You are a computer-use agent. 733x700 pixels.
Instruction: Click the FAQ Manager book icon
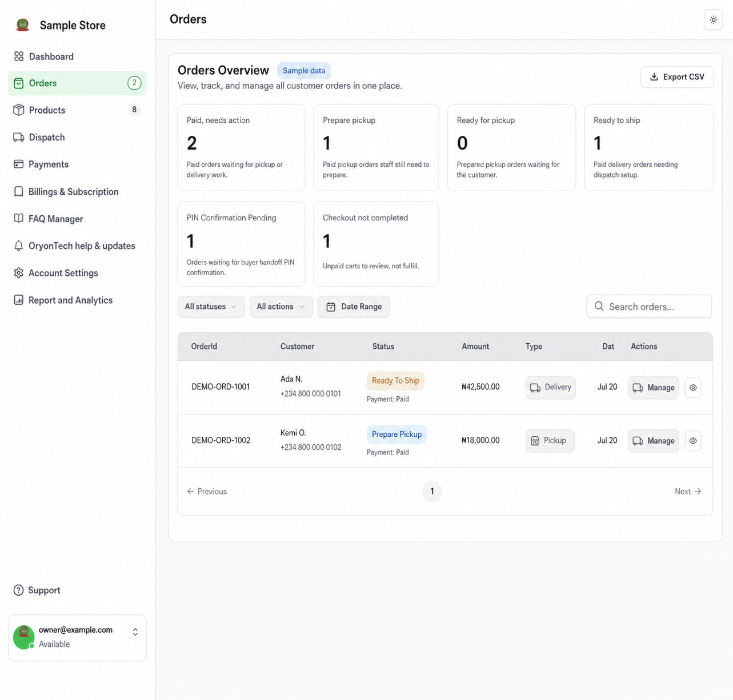pyautogui.click(x=19, y=219)
